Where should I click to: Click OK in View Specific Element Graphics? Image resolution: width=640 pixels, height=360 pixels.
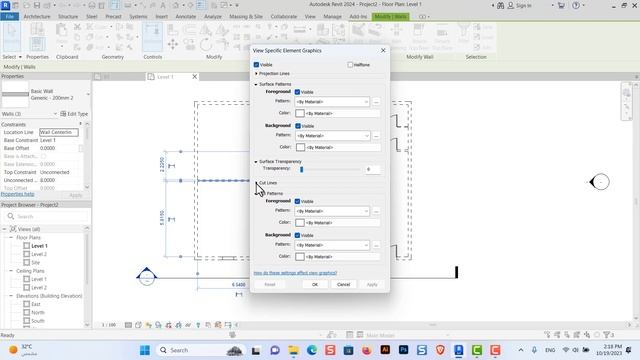click(x=315, y=284)
